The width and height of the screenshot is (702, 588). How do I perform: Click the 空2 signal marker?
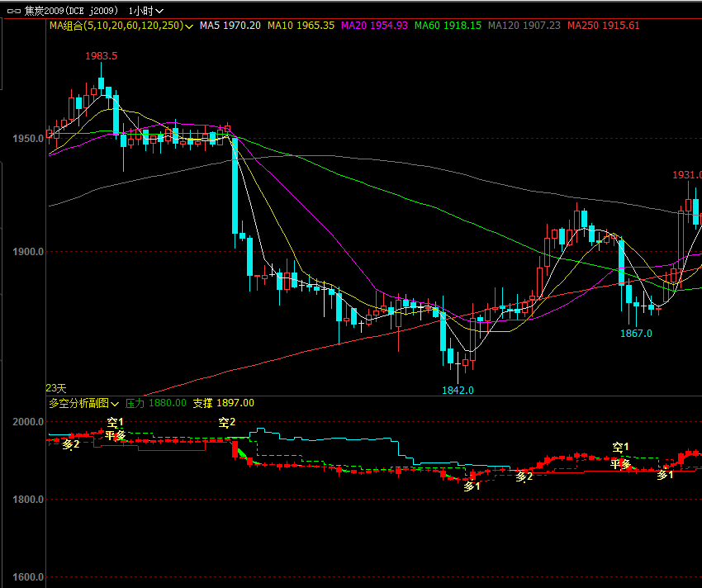coord(226,422)
